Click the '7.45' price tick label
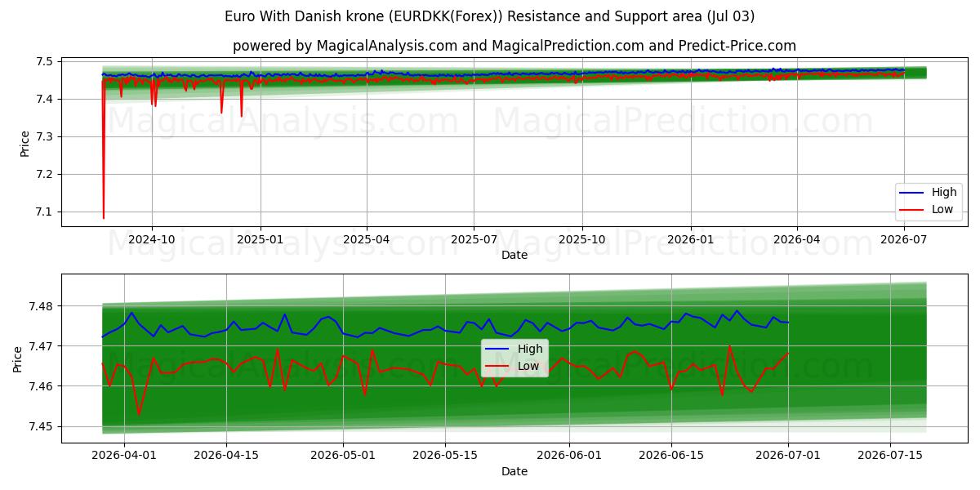 [42, 426]
